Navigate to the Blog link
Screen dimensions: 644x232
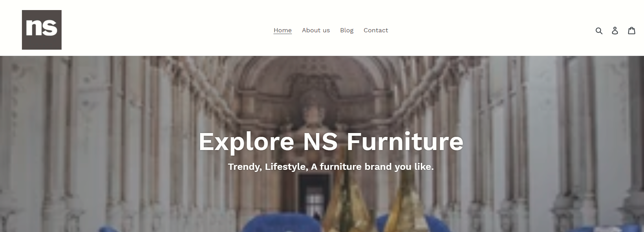[347, 30]
